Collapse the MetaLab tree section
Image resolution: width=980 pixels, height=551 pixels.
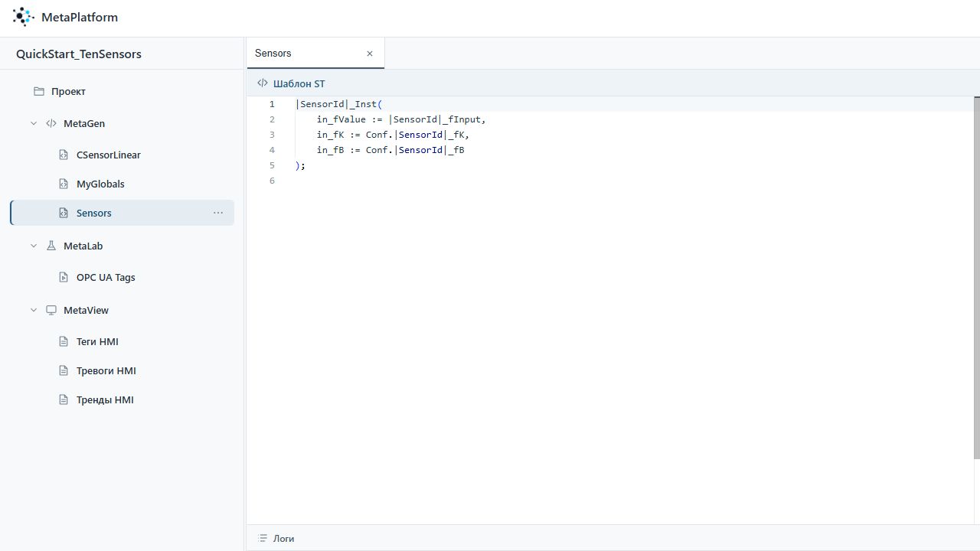tap(34, 246)
